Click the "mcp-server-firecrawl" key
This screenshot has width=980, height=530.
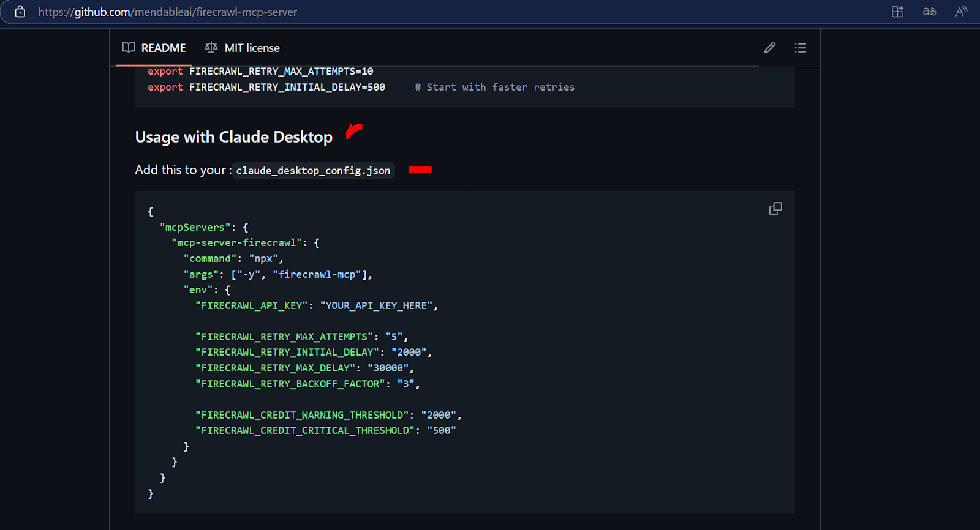(x=237, y=243)
